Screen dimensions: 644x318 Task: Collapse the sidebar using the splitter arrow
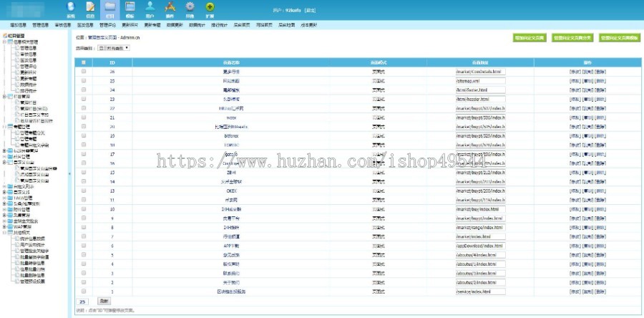coord(69,174)
